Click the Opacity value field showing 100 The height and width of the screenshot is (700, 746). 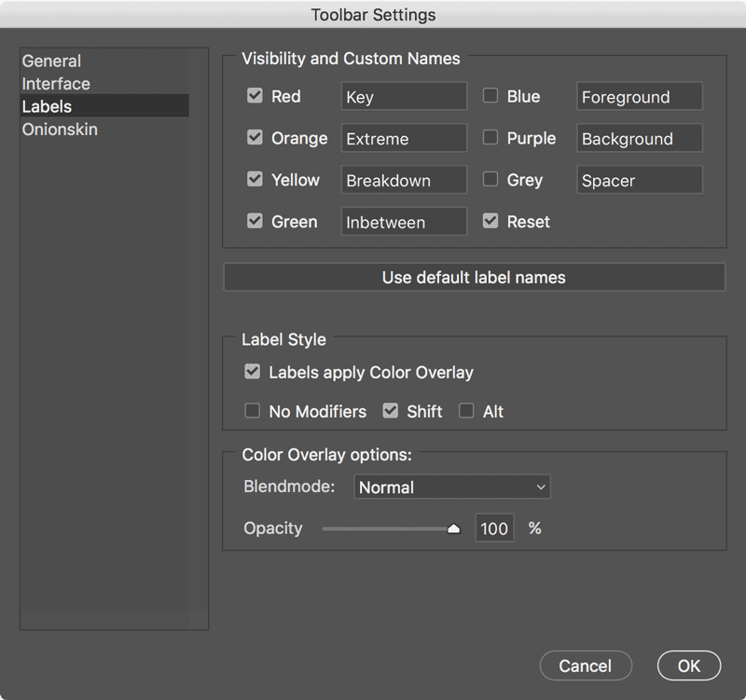coord(494,528)
